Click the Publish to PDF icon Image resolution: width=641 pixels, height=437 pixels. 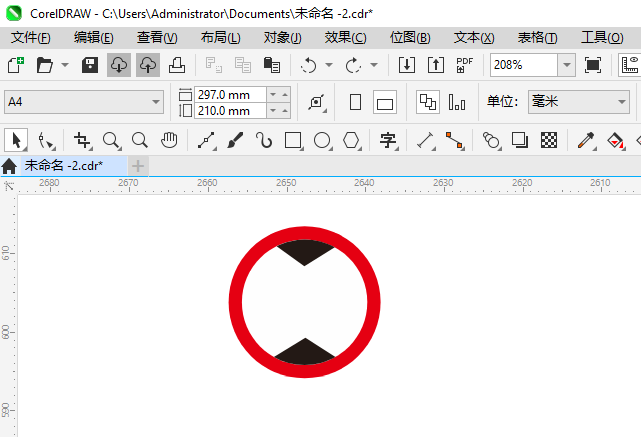[x=464, y=65]
